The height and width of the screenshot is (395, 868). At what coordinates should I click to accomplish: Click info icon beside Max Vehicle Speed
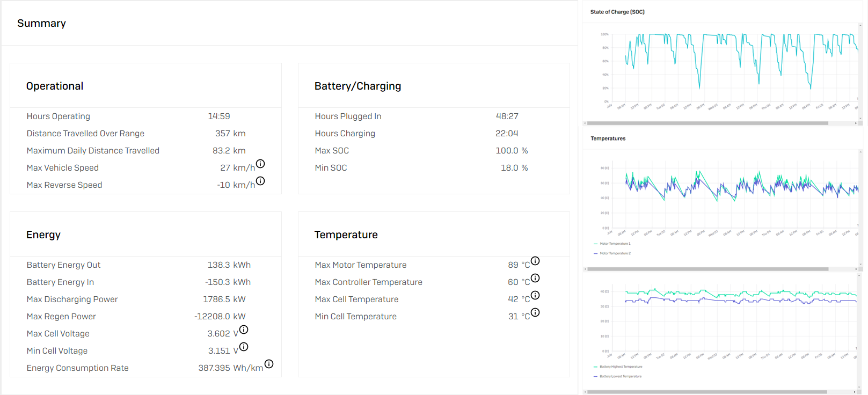(x=260, y=164)
